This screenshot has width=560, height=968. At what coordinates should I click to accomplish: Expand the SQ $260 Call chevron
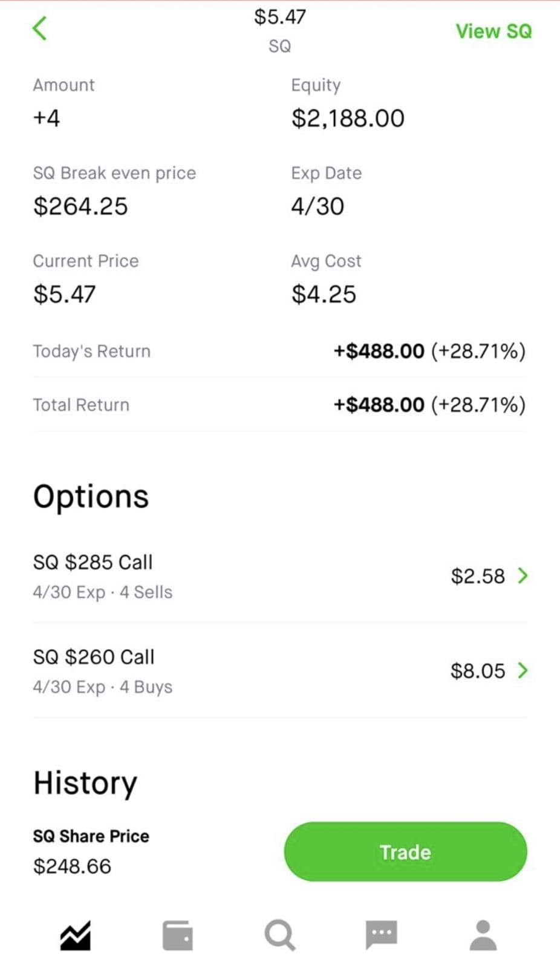(x=523, y=670)
